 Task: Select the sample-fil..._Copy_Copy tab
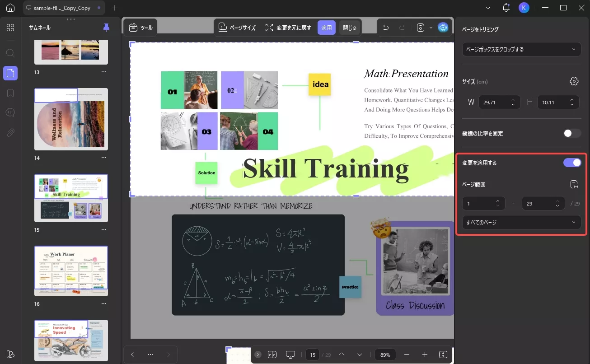63,8
